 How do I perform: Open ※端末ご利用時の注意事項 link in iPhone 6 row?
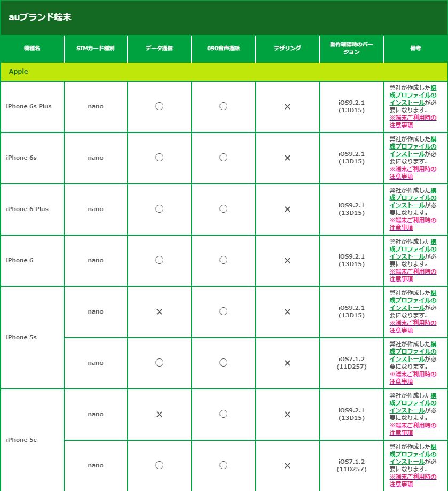click(413, 276)
